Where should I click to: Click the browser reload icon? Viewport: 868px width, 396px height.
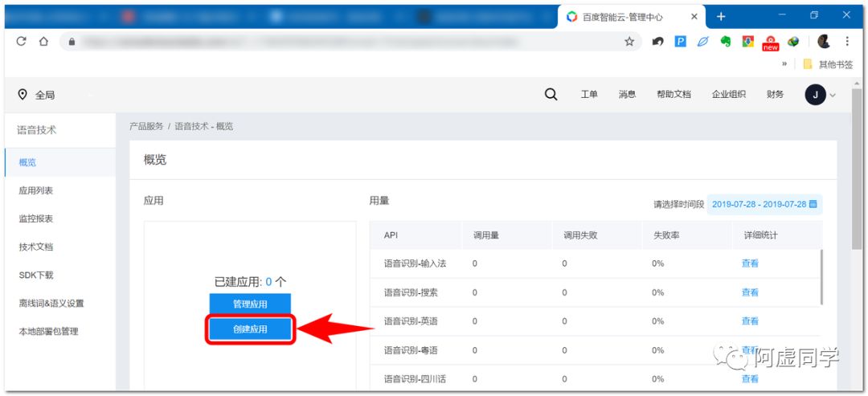22,42
